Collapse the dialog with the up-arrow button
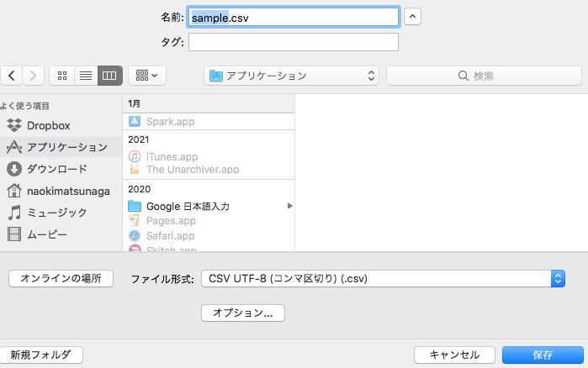 tap(412, 17)
